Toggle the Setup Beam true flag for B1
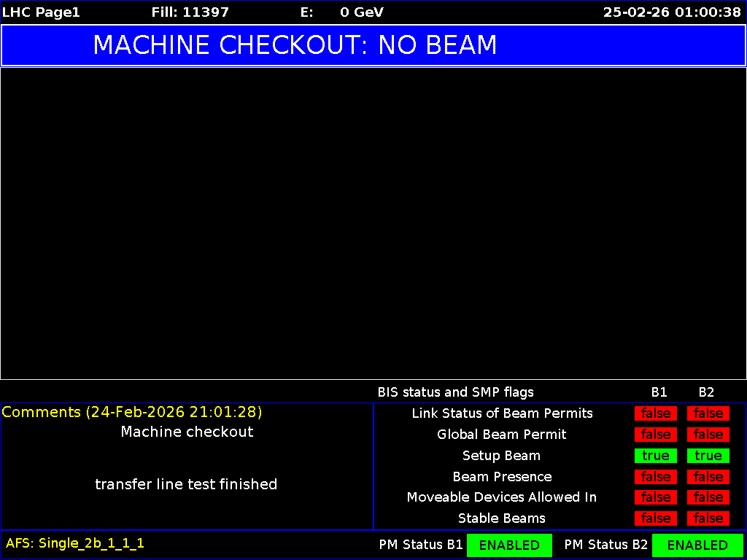 [655, 456]
